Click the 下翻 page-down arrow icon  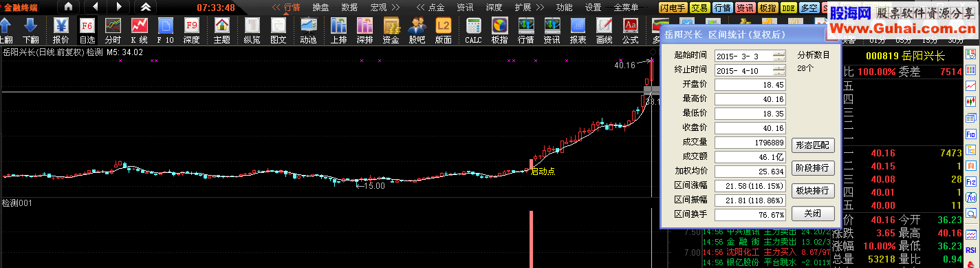pos(30,26)
